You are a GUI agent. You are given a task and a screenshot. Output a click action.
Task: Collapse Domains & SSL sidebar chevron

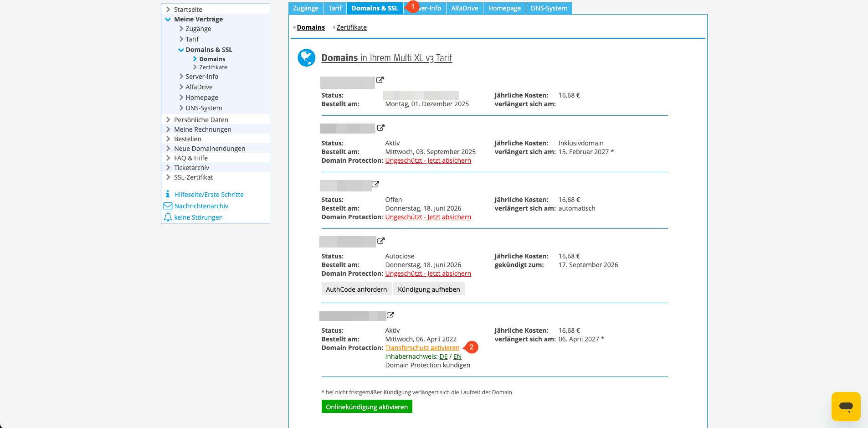181,50
